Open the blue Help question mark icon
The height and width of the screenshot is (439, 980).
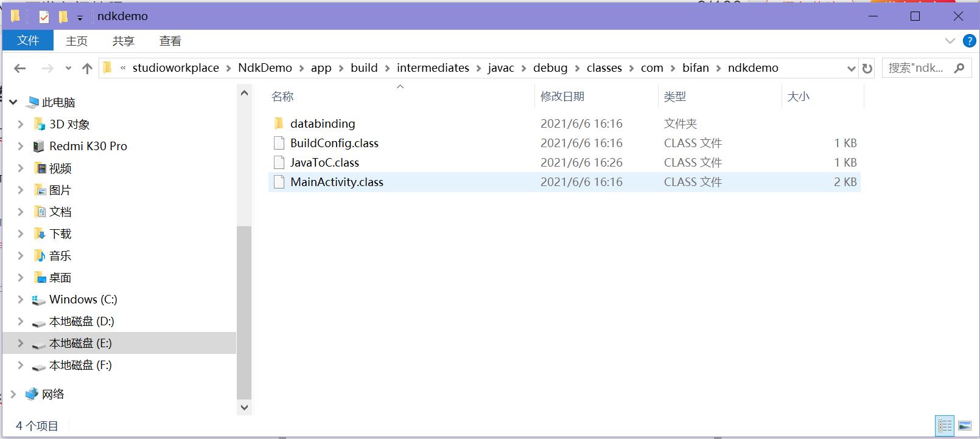click(969, 41)
